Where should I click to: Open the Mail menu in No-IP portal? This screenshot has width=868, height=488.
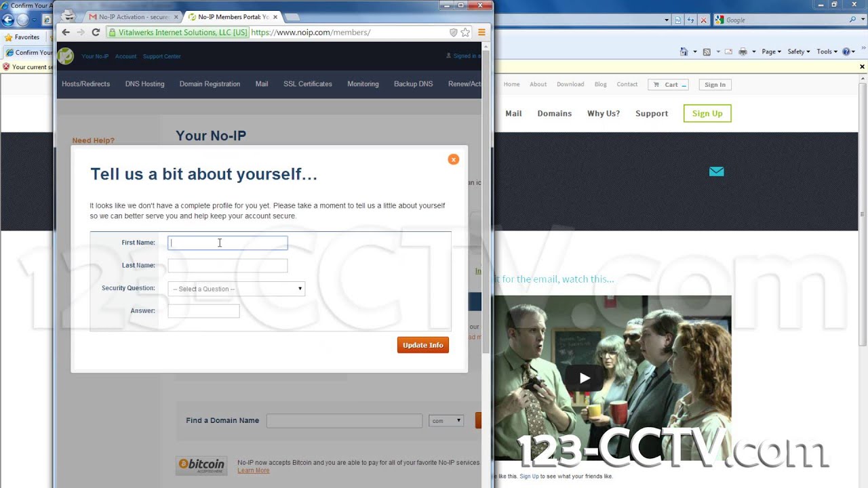(262, 84)
